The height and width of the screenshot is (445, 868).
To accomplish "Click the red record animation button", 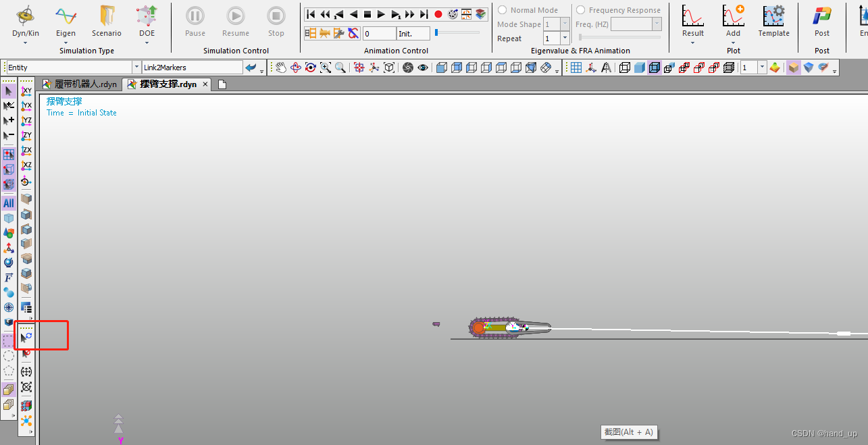I will click(438, 14).
